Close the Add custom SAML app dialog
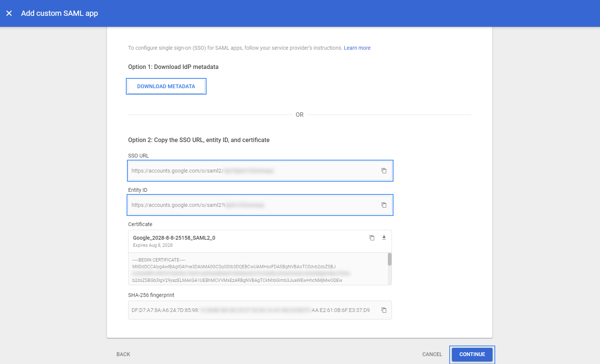Viewport: 600px width, 364px height. 9,13
